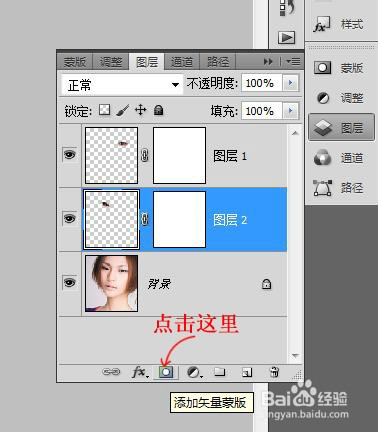Viewport: 378px width, 432px height.
Task: Select the 图层 tab
Action: (x=147, y=62)
